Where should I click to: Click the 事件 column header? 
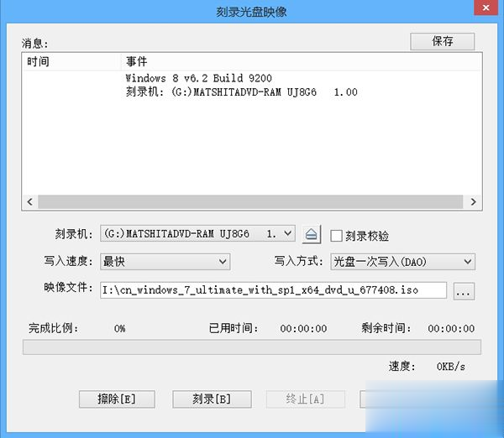coord(301,61)
